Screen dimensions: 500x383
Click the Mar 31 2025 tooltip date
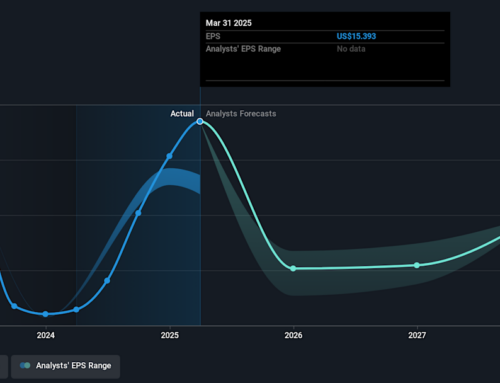[229, 23]
